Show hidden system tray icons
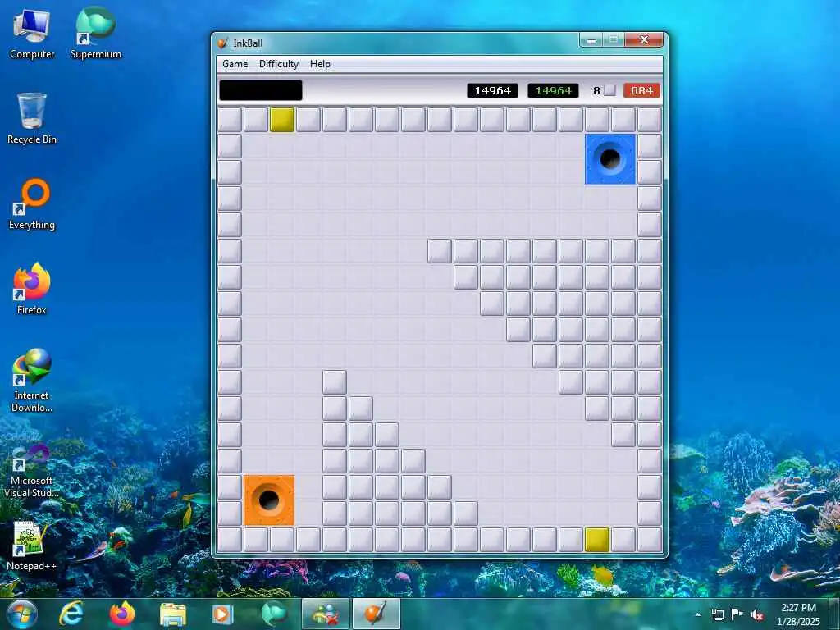840x630 pixels. coord(697,614)
